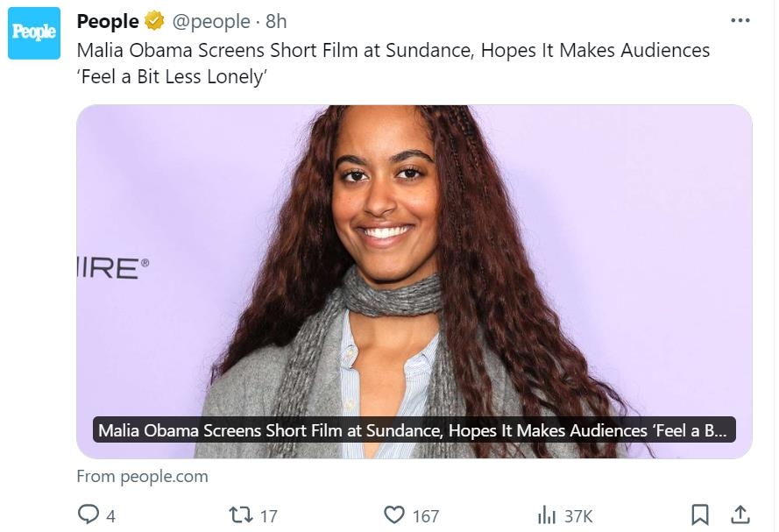Open the three-dot More options menu
The width and height of the screenshot is (779, 532).
pos(740,21)
